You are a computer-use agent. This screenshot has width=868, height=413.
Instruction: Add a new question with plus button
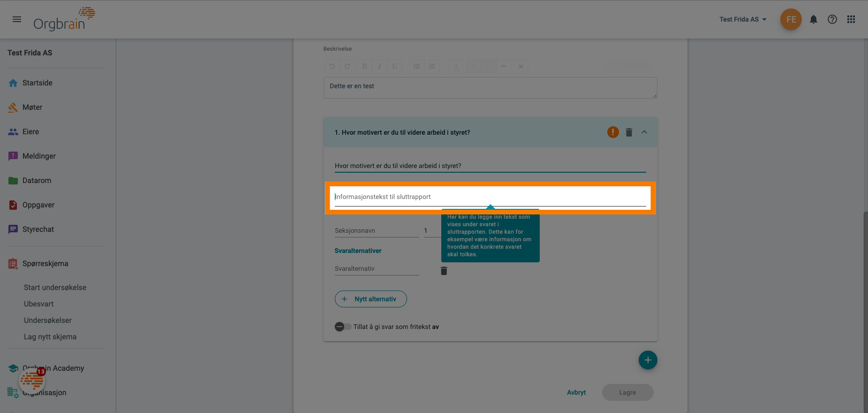point(648,360)
